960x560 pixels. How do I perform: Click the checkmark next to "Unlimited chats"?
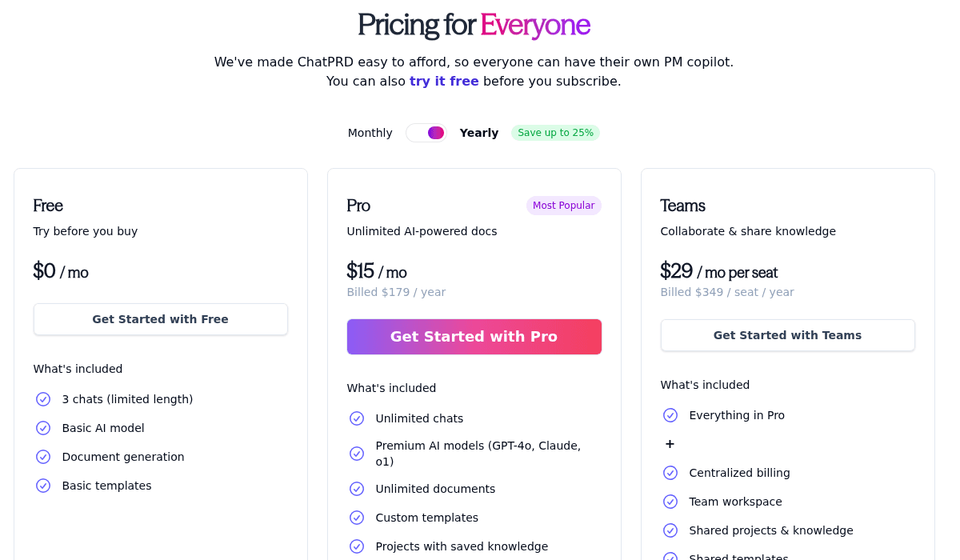[x=357, y=418]
